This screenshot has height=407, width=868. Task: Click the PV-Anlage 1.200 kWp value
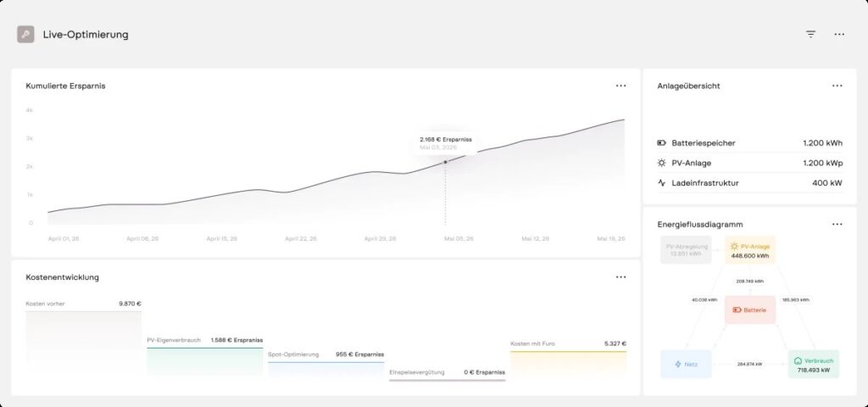coord(822,163)
